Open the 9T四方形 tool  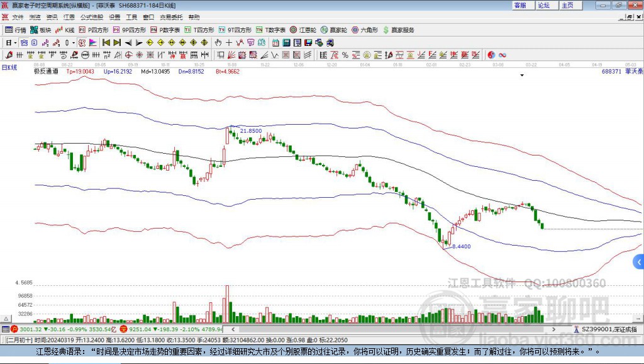click(235, 30)
